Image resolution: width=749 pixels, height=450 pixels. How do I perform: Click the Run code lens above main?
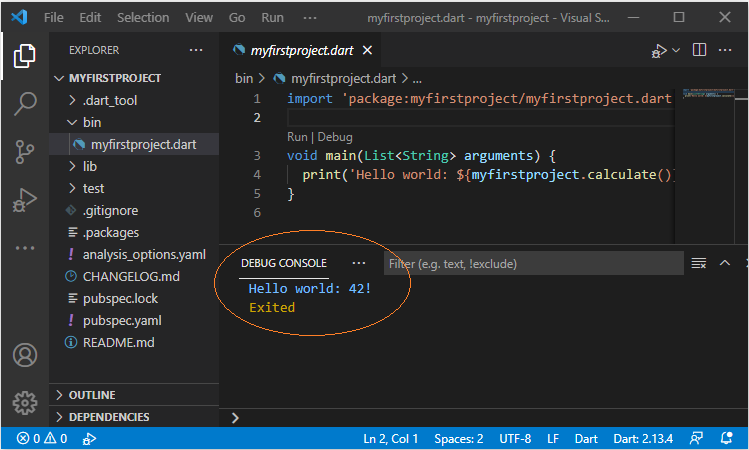pyautogui.click(x=297, y=137)
